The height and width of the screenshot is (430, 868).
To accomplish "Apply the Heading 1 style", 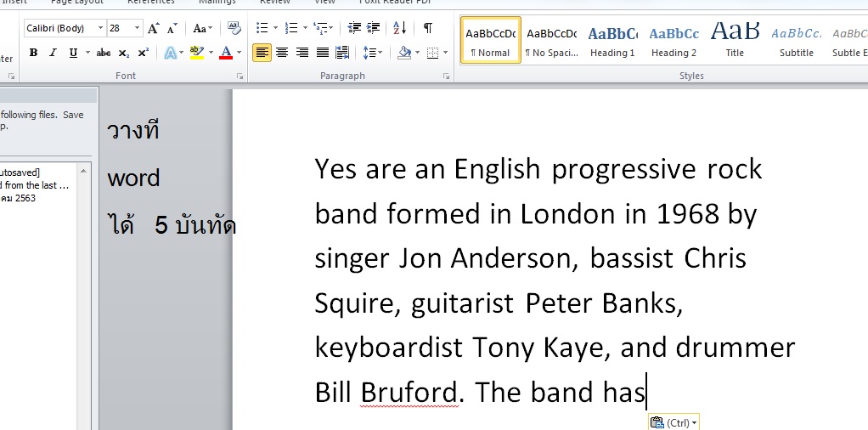I will (x=612, y=40).
